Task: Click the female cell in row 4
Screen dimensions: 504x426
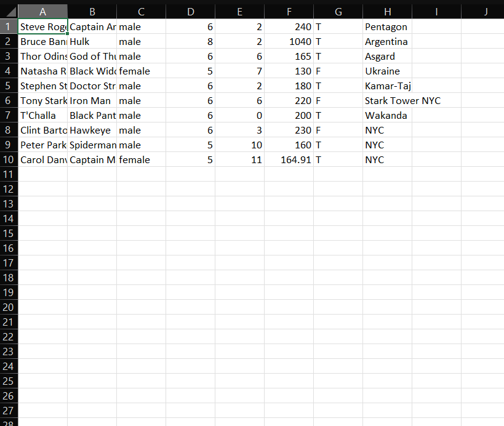Action: (x=141, y=71)
